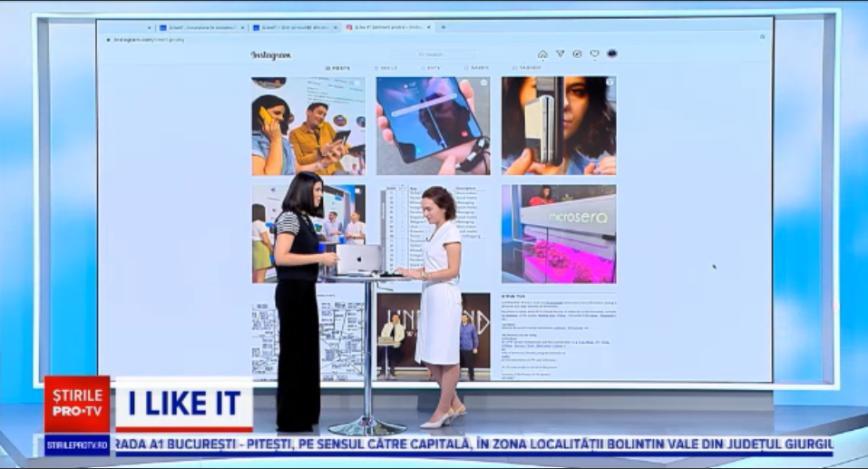Click the instagram.com address bar URL
Image resolution: width=868 pixels, height=469 pixels.
pyautogui.click(x=149, y=40)
